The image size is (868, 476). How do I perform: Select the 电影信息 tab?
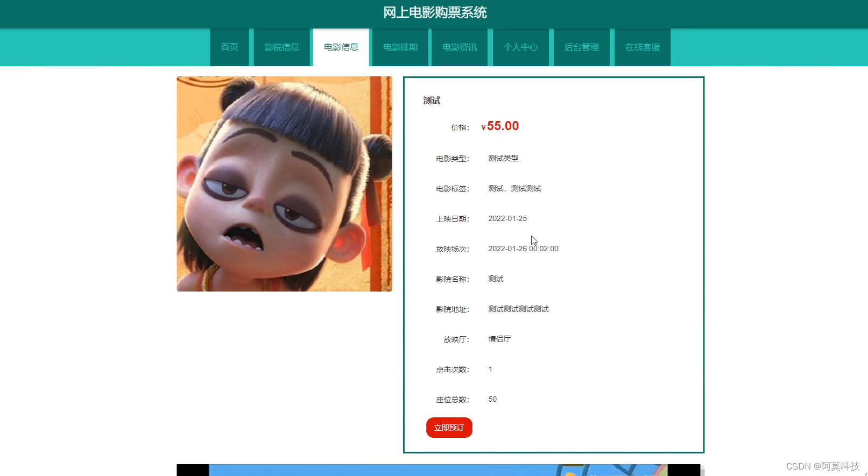point(341,47)
